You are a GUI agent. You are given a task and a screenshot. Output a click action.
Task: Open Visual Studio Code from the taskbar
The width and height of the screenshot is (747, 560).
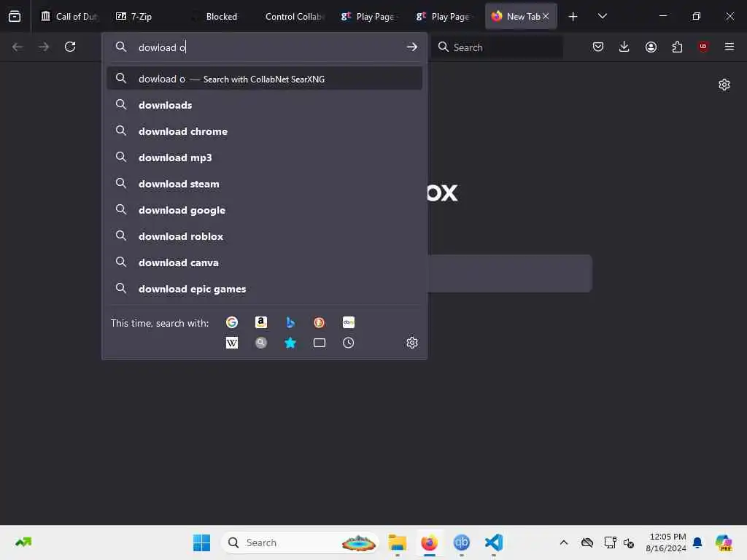click(x=494, y=542)
